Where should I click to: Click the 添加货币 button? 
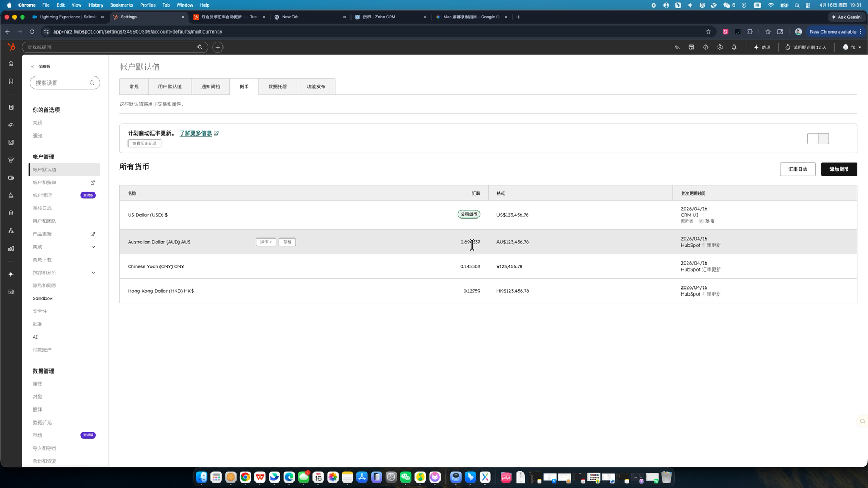[839, 169]
